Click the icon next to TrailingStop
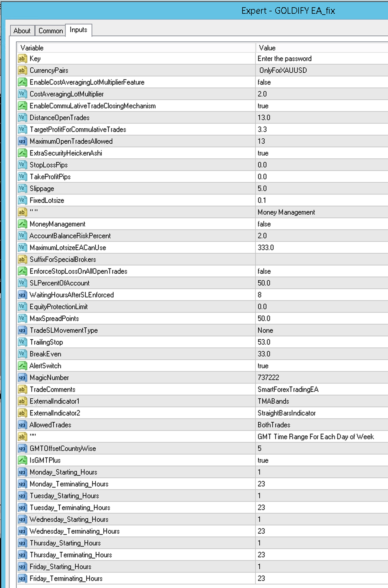The width and height of the screenshot is (388, 588). coord(22,342)
